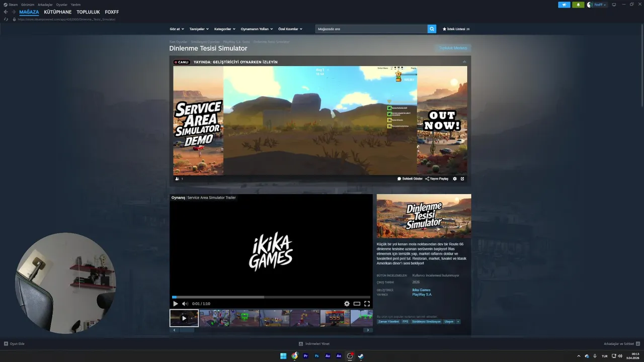The image size is (644, 362).
Task: Click the Ulaşım tag
Action: pyautogui.click(x=449, y=321)
